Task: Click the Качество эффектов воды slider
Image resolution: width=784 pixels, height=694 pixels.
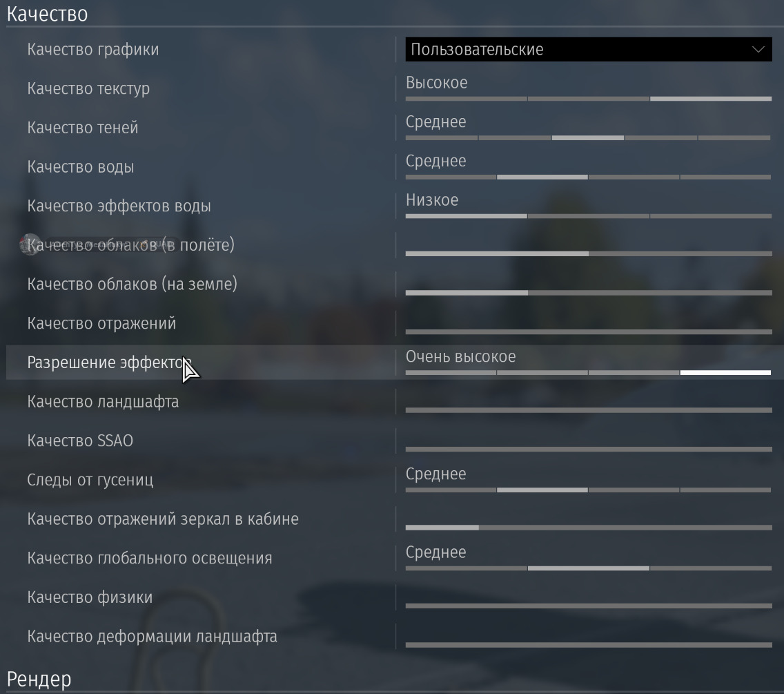Action: [x=588, y=216]
